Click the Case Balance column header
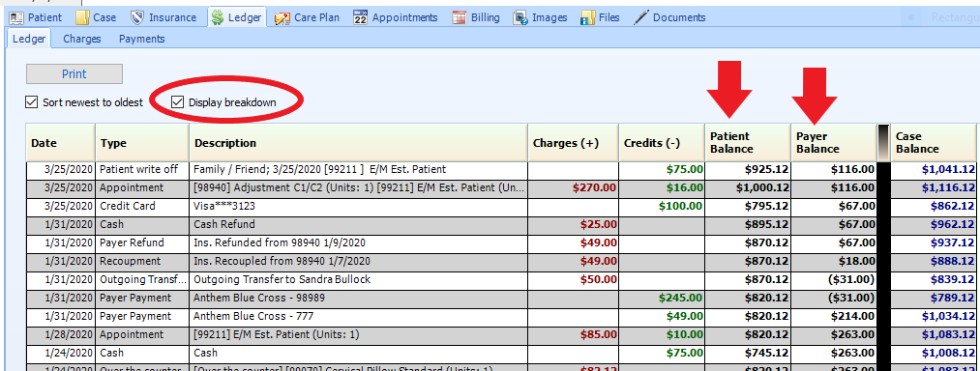Viewport: 980px width, 371px height. point(935,143)
